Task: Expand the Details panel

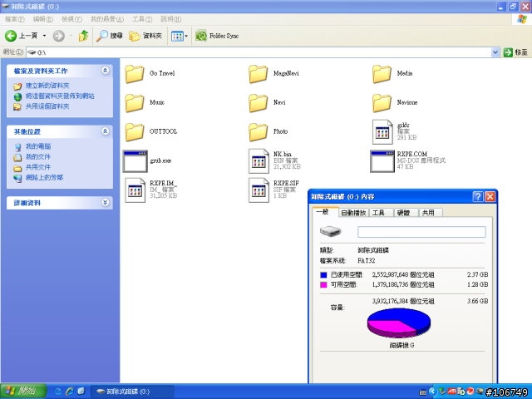Action: point(106,203)
